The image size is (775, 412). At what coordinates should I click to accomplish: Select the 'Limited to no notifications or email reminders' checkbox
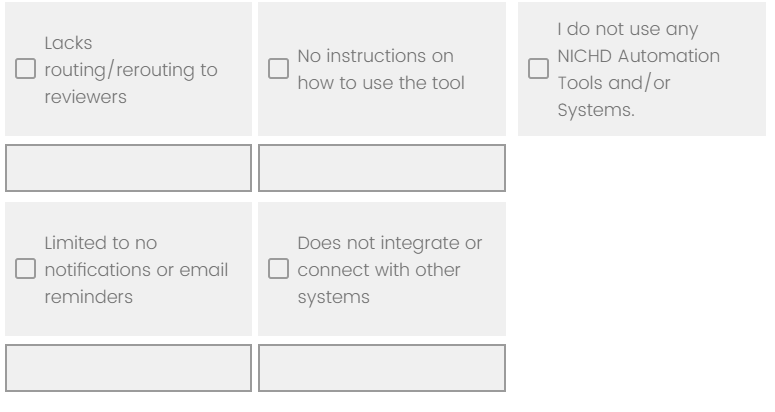(x=27, y=271)
